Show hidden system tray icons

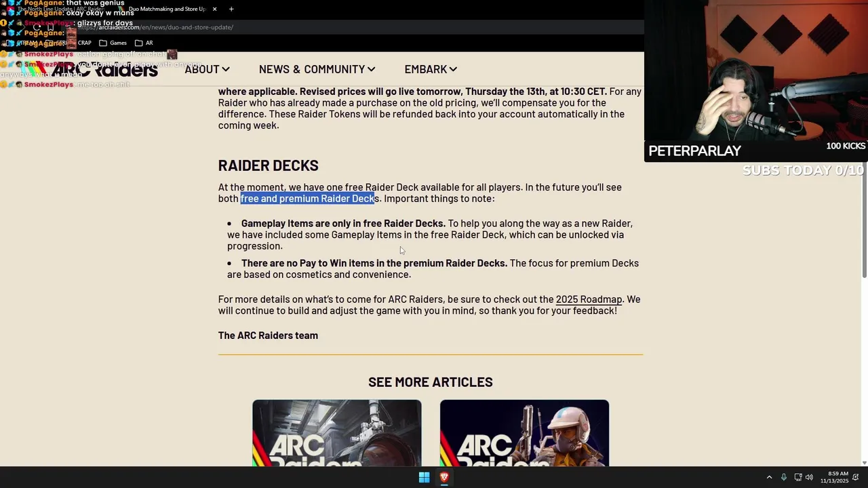(769, 477)
